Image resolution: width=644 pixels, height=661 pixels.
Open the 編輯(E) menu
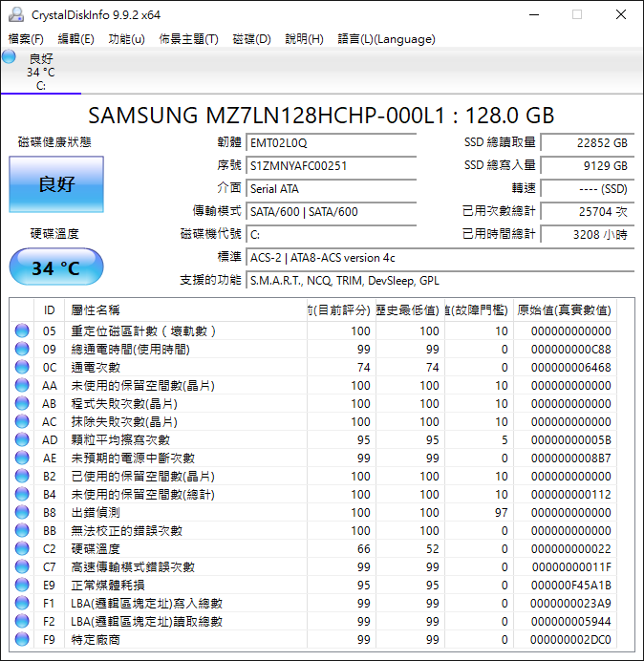click(x=75, y=39)
